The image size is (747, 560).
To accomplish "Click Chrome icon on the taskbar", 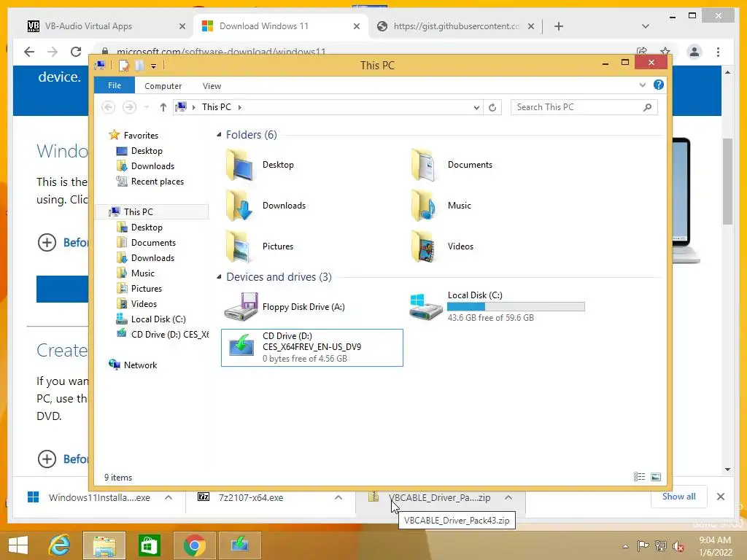I will (x=194, y=545).
